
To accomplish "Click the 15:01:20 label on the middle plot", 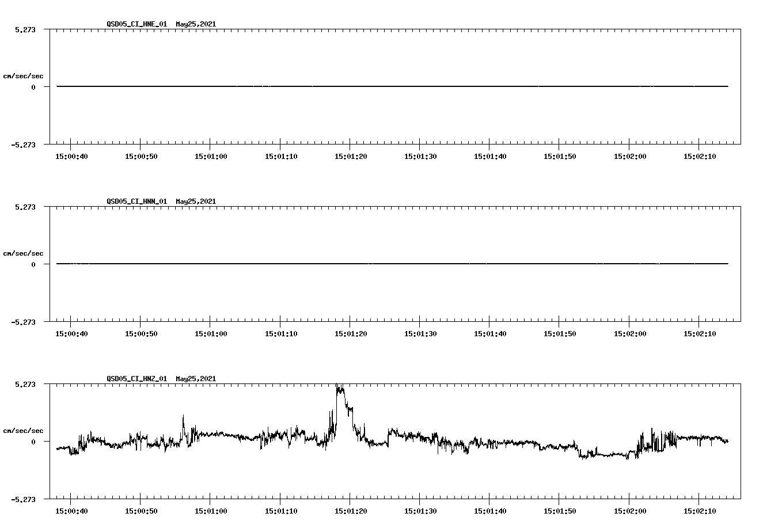I will [x=350, y=333].
